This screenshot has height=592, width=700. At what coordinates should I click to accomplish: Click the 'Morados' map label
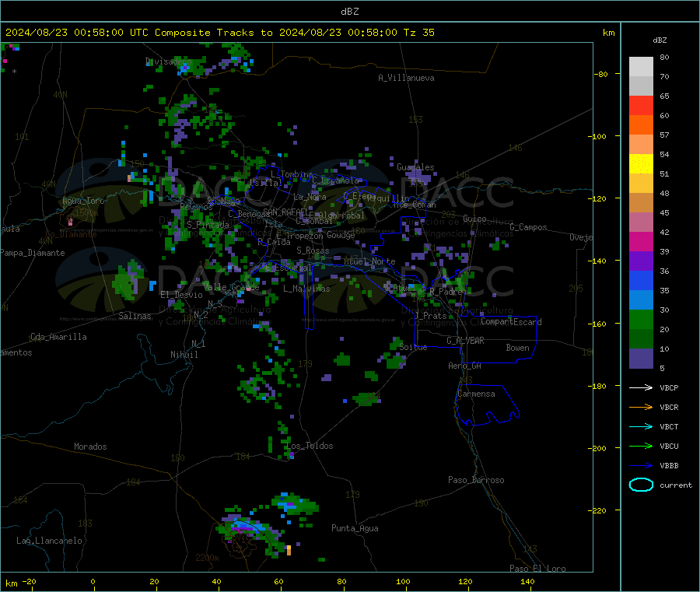(90, 447)
